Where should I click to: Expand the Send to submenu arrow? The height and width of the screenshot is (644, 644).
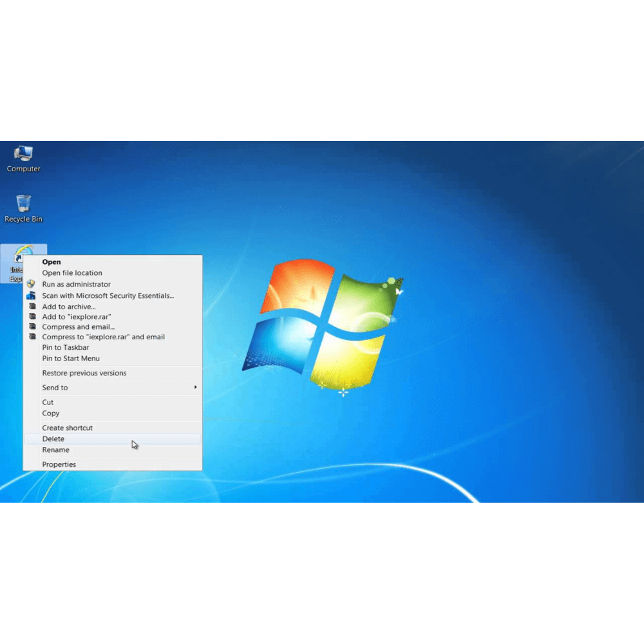(195, 388)
